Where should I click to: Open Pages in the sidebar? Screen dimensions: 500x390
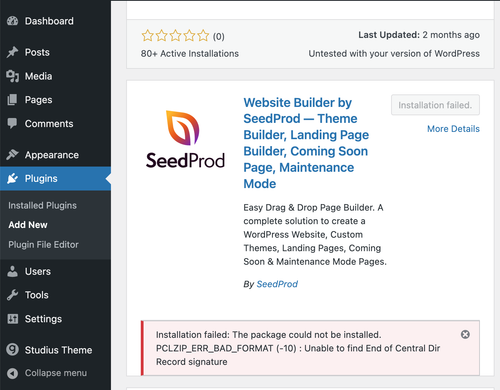(39, 100)
